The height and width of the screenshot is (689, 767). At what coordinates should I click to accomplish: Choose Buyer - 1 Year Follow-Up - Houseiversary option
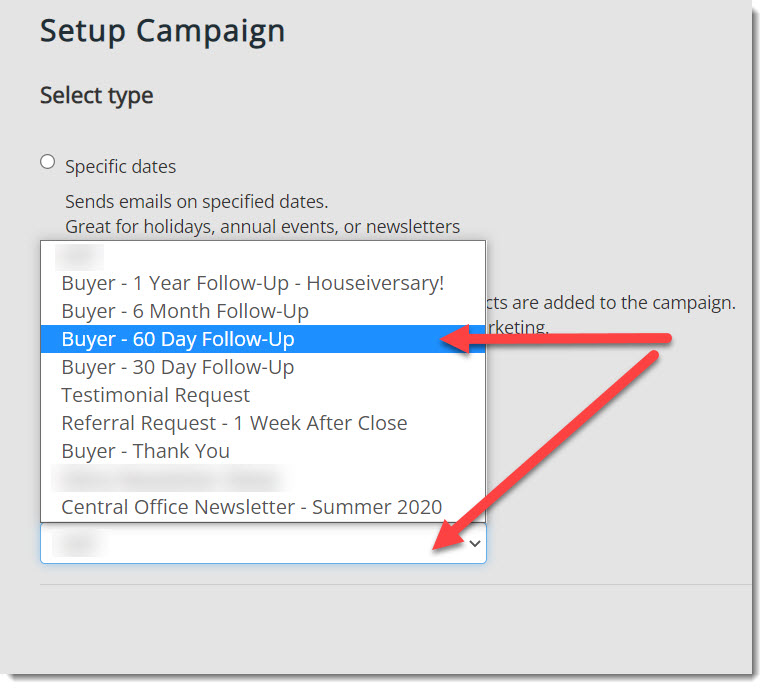point(252,283)
